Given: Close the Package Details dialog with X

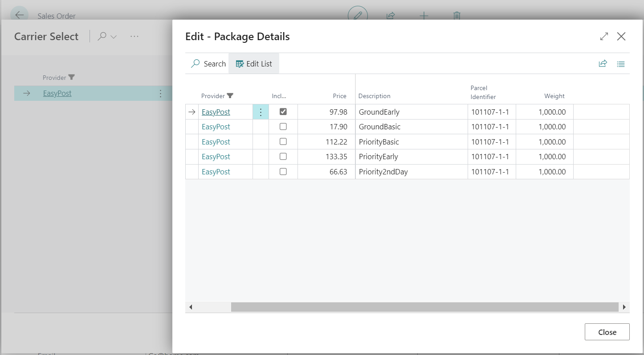Looking at the screenshot, I should click(x=621, y=37).
